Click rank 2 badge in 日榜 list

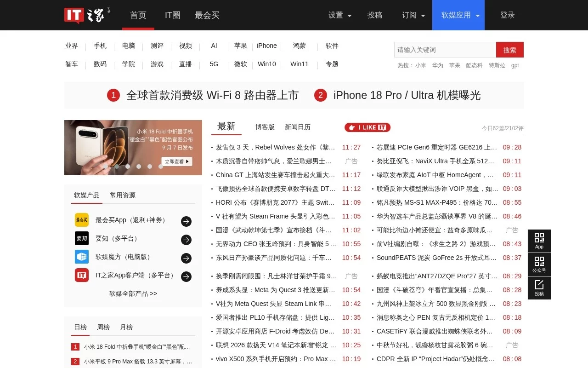75,362
